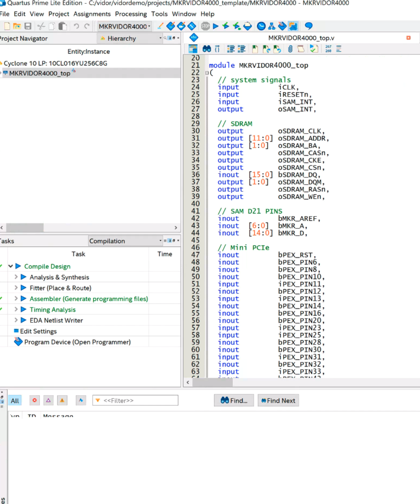
Task: Click the Find Next button
Action: pyautogui.click(x=278, y=401)
